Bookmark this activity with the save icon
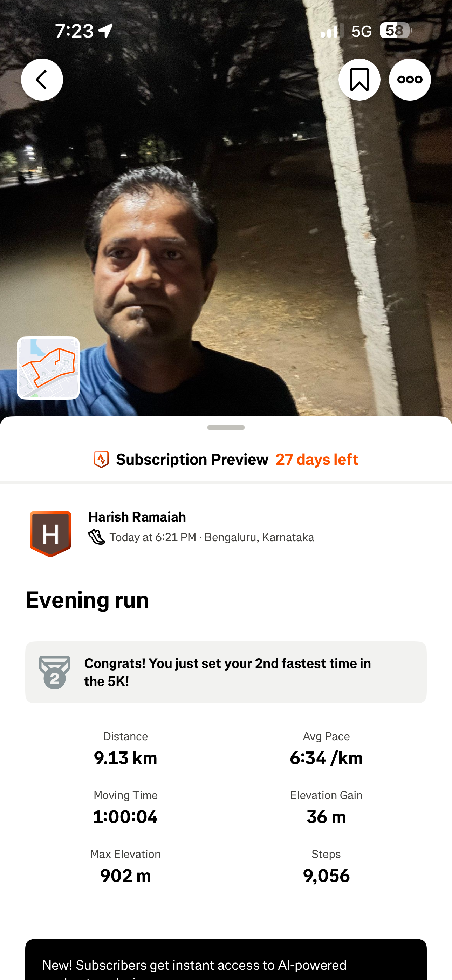 359,80
